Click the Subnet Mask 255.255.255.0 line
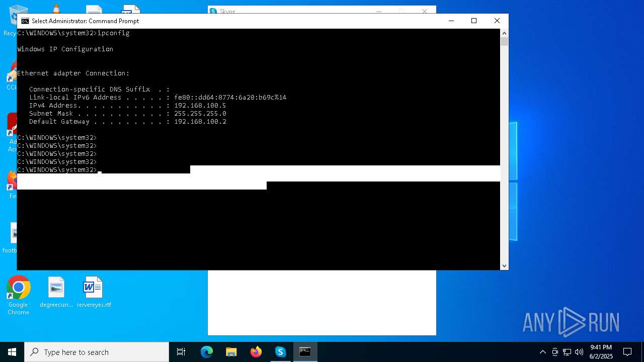Screen dimensions: 644x362 (127, 114)
